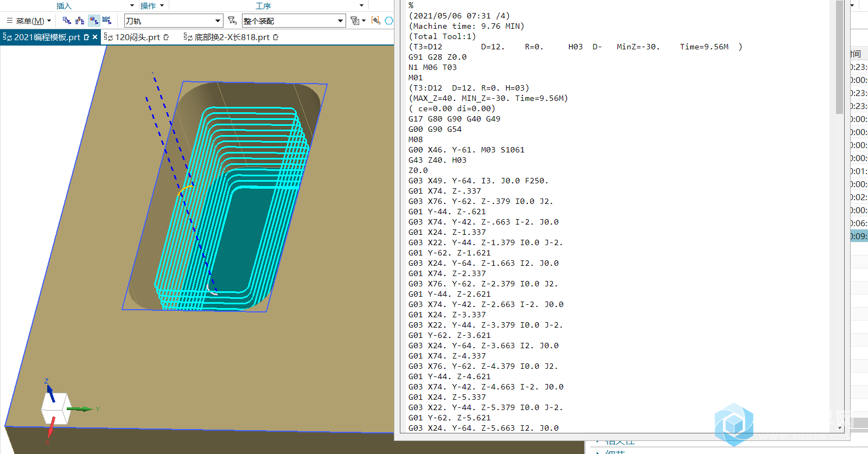Click the 'M08' coolant line

click(x=416, y=139)
